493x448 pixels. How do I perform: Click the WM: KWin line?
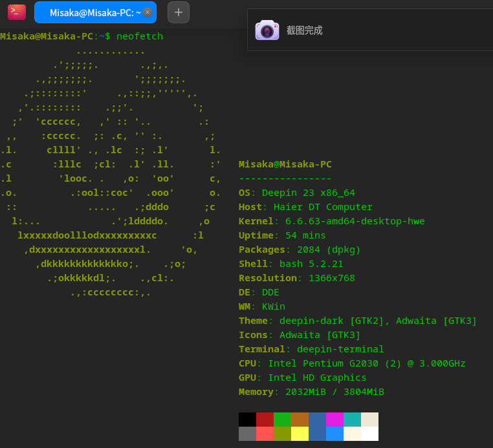pyautogui.click(x=262, y=306)
